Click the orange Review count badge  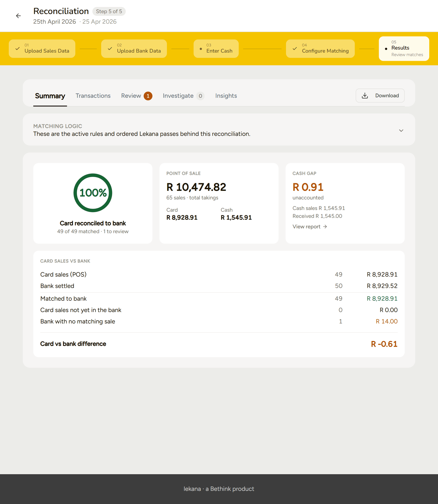148,96
